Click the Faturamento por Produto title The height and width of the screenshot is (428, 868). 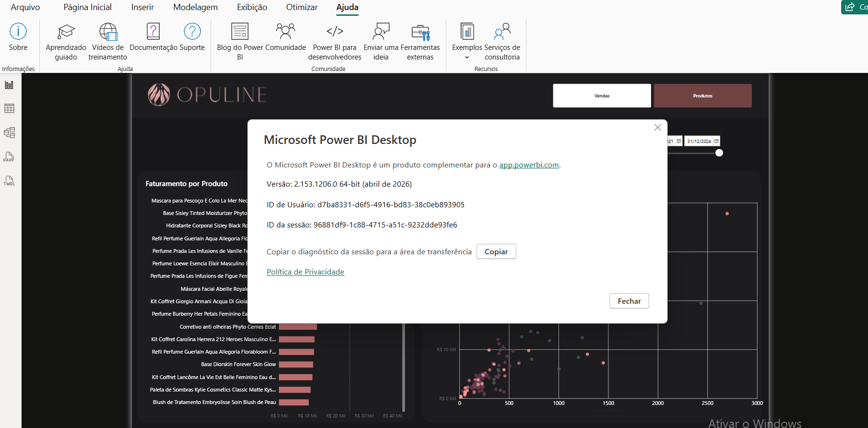(x=187, y=184)
